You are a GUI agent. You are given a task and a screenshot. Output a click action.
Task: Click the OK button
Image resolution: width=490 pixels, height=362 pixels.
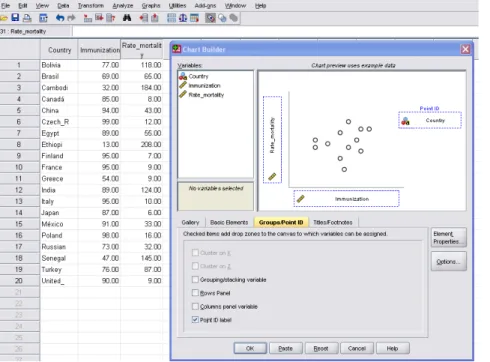pyautogui.click(x=250, y=348)
